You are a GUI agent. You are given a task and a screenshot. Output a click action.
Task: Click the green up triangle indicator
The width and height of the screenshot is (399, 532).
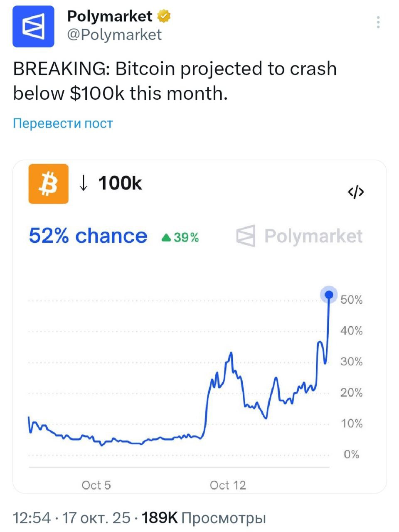click(x=166, y=237)
